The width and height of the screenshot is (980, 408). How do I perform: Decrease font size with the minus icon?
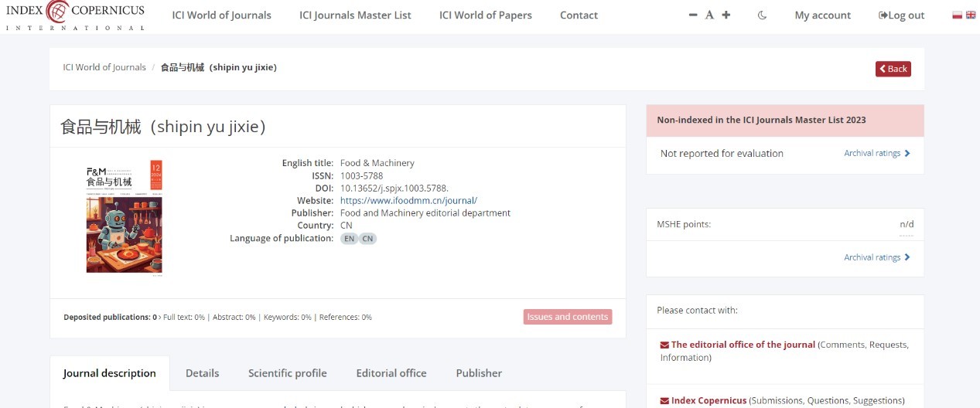(693, 15)
